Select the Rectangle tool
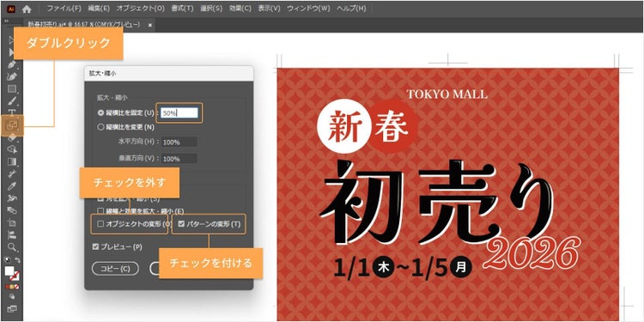 (x=12, y=88)
